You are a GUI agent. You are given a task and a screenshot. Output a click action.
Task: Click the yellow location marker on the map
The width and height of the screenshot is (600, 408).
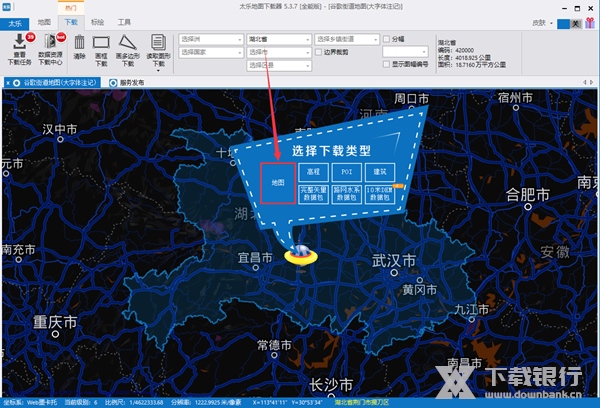pos(301,256)
